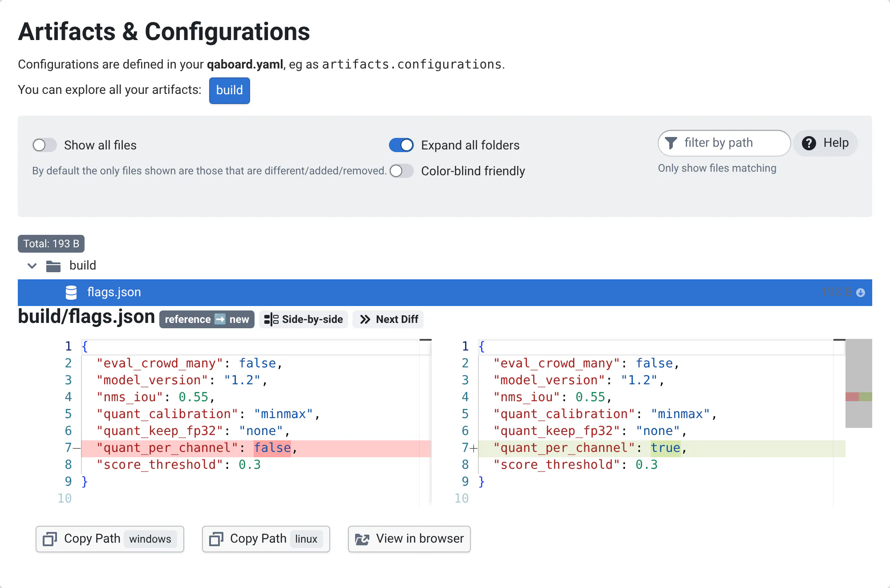Copy Path for windows
Viewport: 890px width, 588px height.
tap(110, 539)
